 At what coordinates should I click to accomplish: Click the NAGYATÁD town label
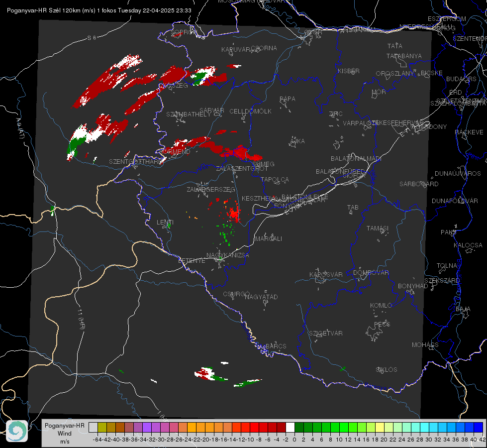click(261, 297)
